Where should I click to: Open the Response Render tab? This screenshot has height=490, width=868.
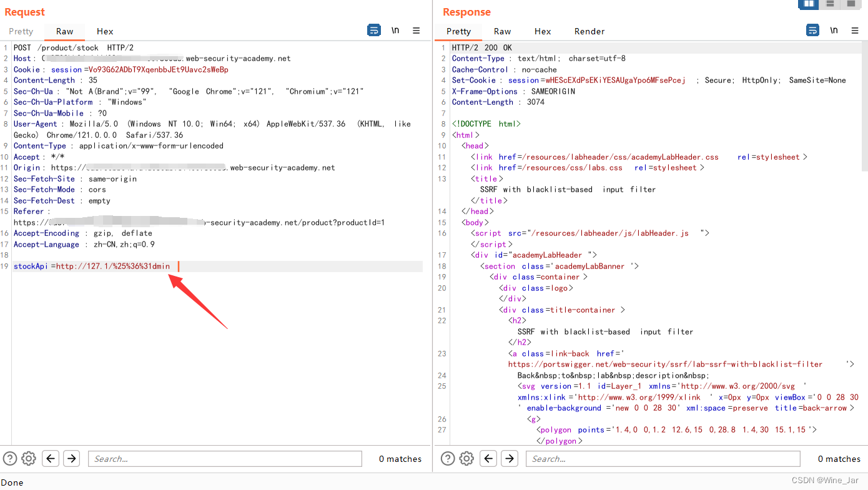click(589, 31)
